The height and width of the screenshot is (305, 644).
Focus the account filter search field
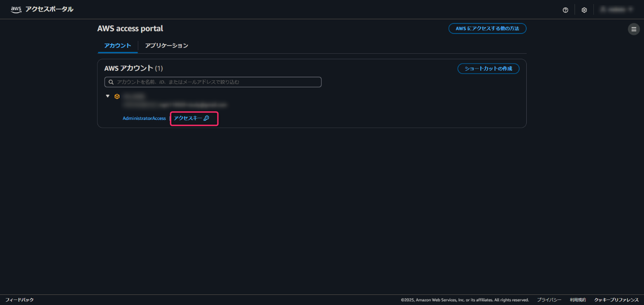213,82
